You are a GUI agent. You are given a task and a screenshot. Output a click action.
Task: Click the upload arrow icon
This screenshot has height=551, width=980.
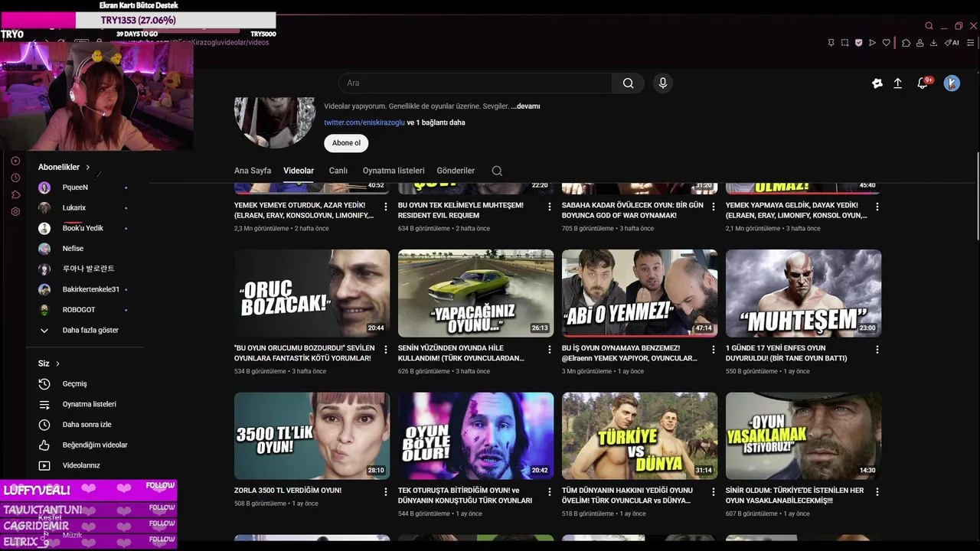898,83
